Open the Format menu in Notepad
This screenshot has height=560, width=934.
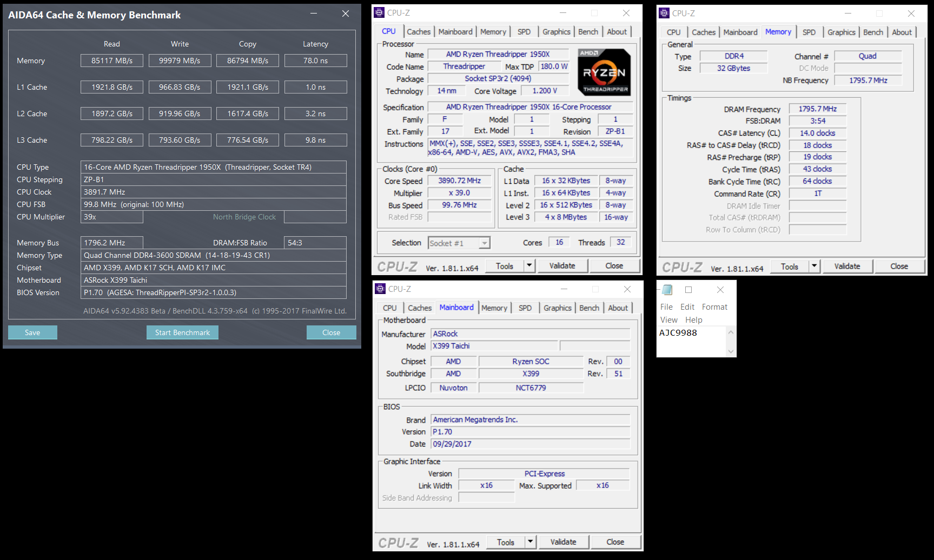click(x=714, y=307)
